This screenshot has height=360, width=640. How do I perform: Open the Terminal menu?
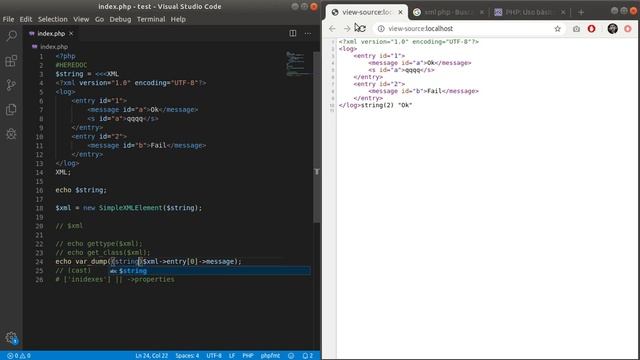[x=151, y=19]
